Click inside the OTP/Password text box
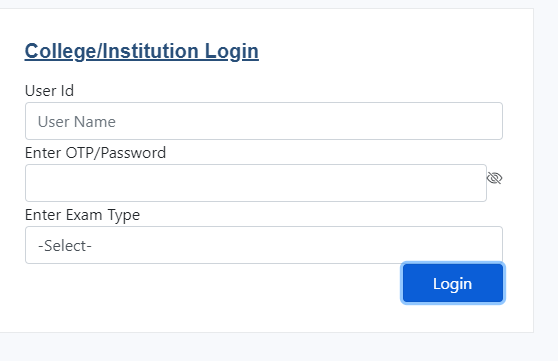Screen dimensions: 558x361 coord(256,183)
